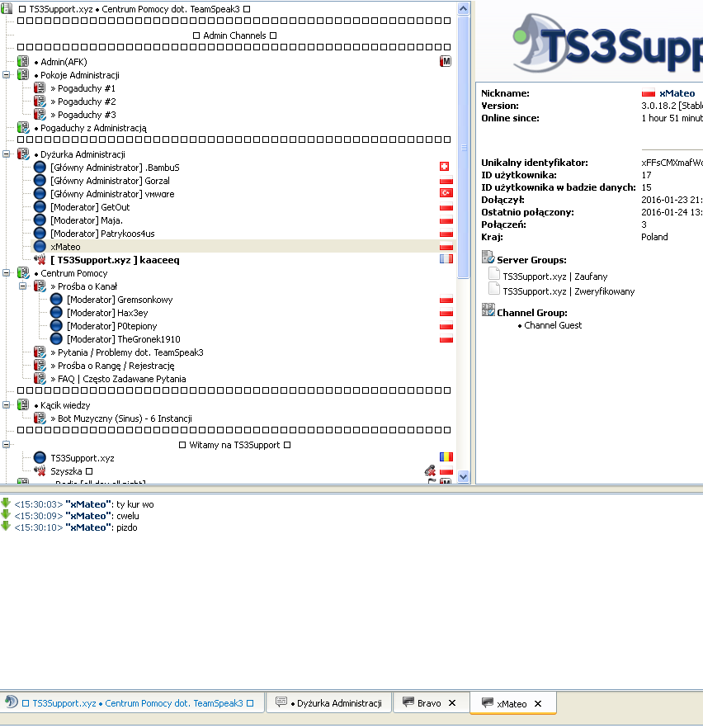
Task: Click the xMateo nickname link in info panel
Action: coord(677,93)
